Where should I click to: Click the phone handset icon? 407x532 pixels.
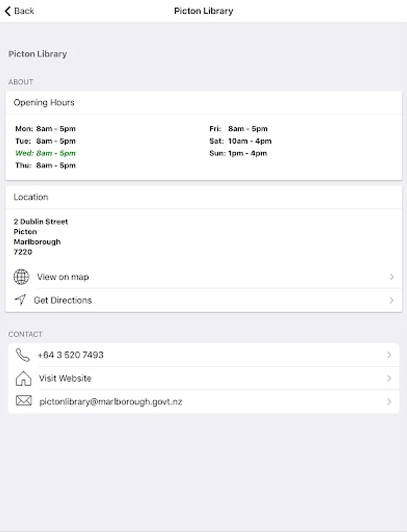pyautogui.click(x=22, y=355)
